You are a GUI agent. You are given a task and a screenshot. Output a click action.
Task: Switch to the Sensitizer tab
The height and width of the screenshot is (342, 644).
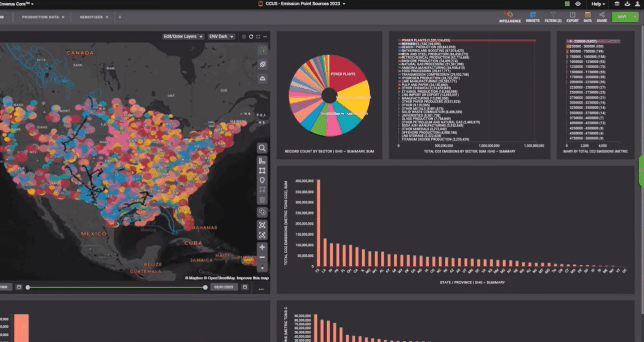(91, 17)
